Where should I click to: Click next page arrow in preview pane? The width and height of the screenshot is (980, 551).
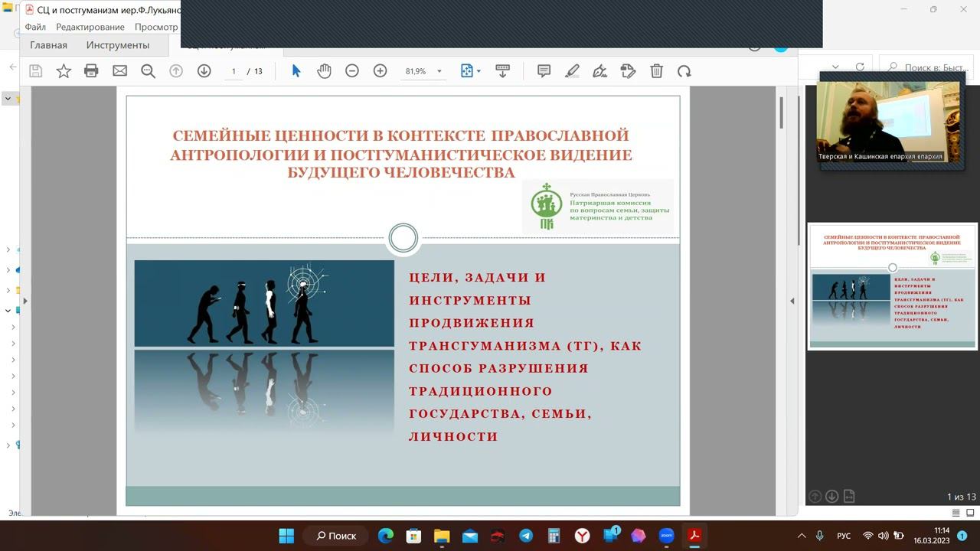pos(831,496)
